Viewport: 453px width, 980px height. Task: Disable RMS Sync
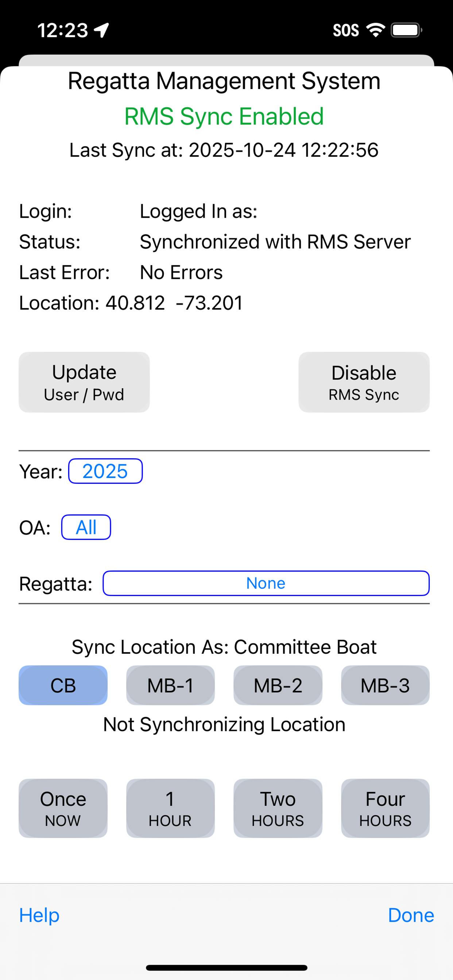click(364, 382)
